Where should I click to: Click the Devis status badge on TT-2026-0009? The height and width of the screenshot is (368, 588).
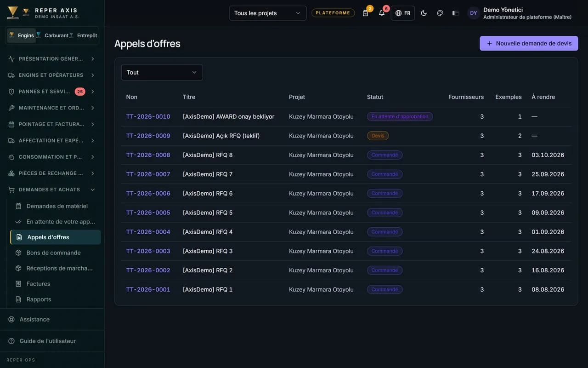[378, 136]
